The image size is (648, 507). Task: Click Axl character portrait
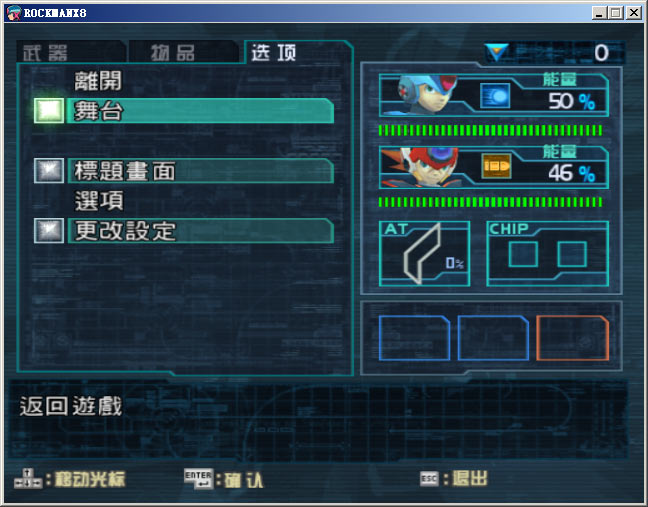(422, 167)
